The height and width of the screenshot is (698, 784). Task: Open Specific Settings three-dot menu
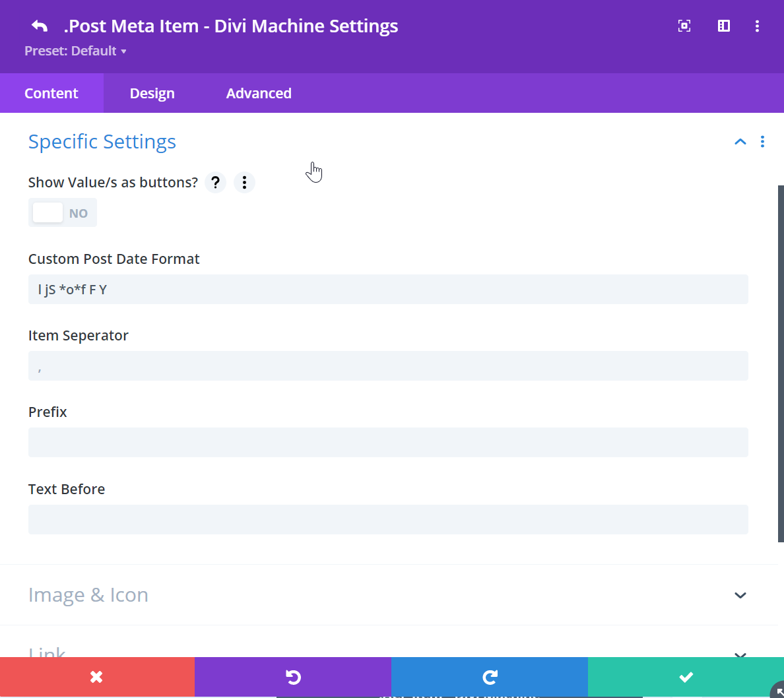pos(762,142)
